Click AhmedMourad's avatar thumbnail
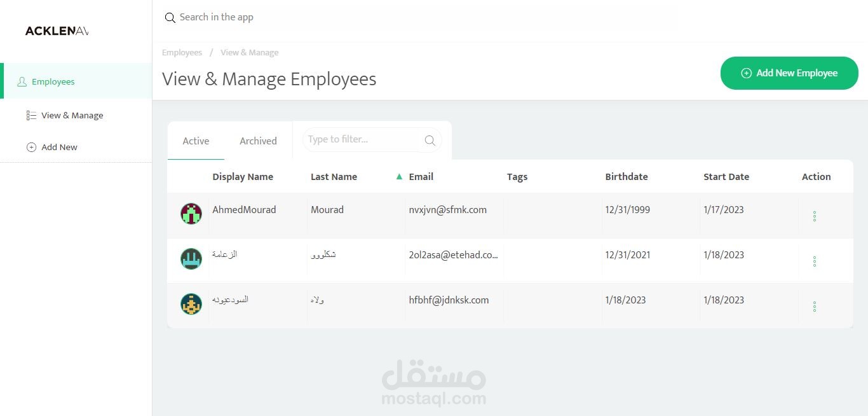Screen dimensions: 868x416 (191, 214)
